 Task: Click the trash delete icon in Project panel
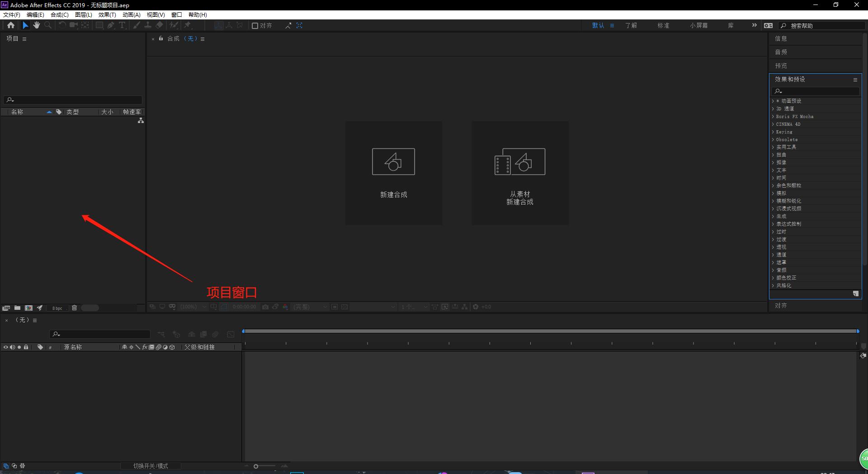coord(74,308)
